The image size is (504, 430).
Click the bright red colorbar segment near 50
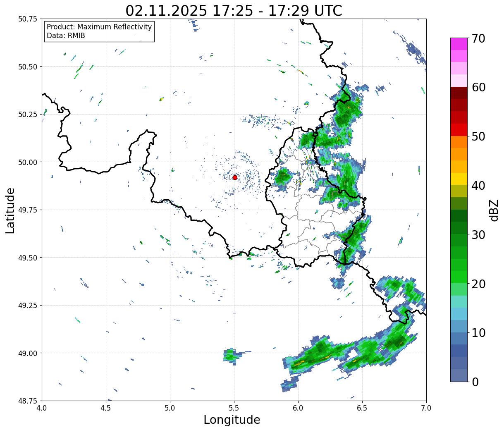click(x=459, y=130)
